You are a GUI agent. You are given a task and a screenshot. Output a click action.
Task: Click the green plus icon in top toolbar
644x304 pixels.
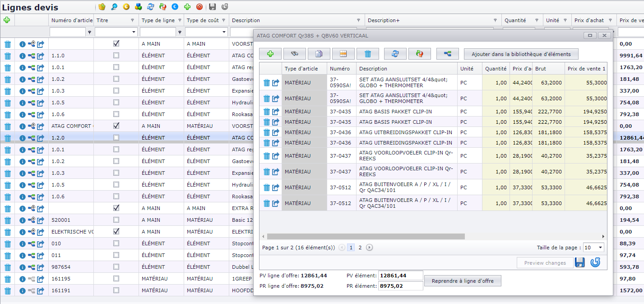click(187, 7)
